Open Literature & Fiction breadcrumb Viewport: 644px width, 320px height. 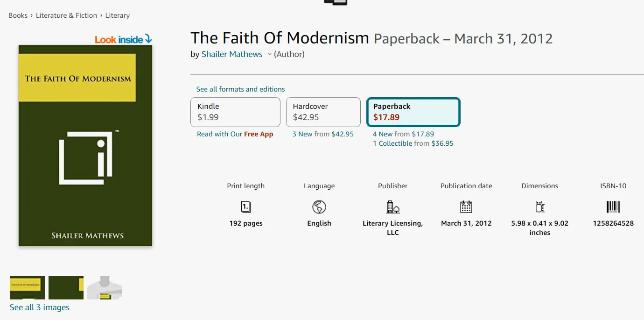(66, 15)
